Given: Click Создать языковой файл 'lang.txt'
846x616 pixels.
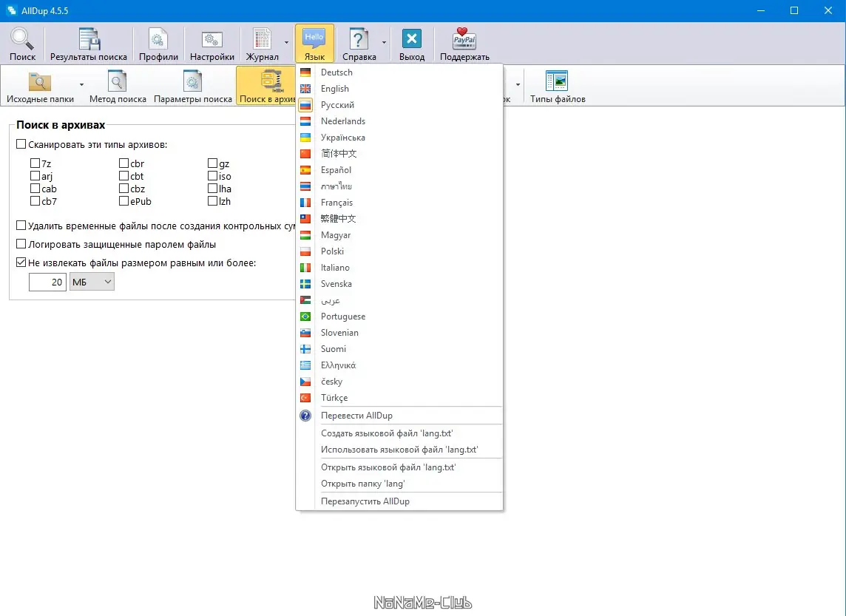Looking at the screenshot, I should (x=387, y=433).
